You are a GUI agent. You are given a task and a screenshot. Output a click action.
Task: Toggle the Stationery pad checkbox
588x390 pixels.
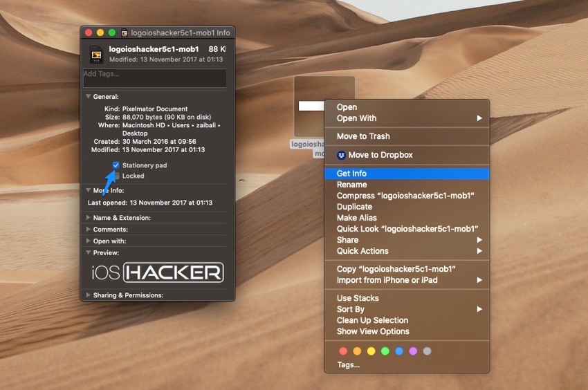(x=116, y=165)
